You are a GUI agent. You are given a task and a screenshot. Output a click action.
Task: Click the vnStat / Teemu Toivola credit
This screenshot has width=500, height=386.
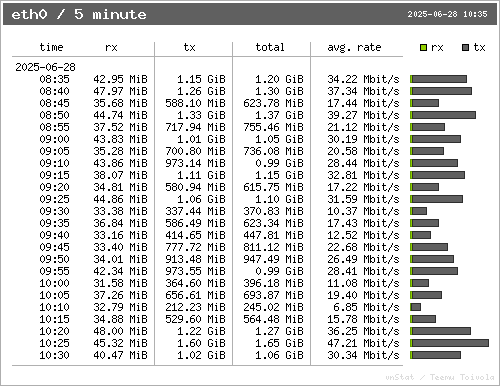tap(440, 377)
